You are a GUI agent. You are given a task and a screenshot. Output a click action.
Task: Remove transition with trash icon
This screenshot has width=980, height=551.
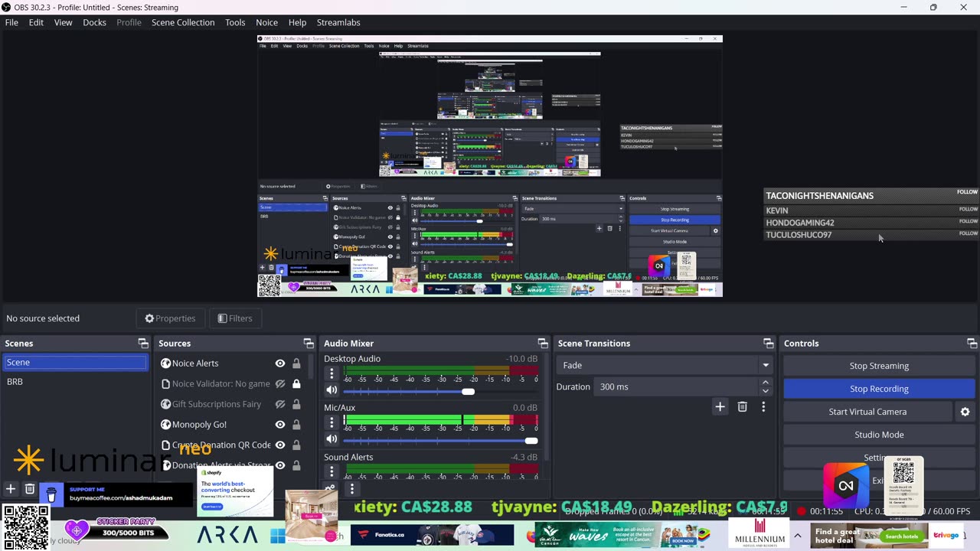coord(742,407)
